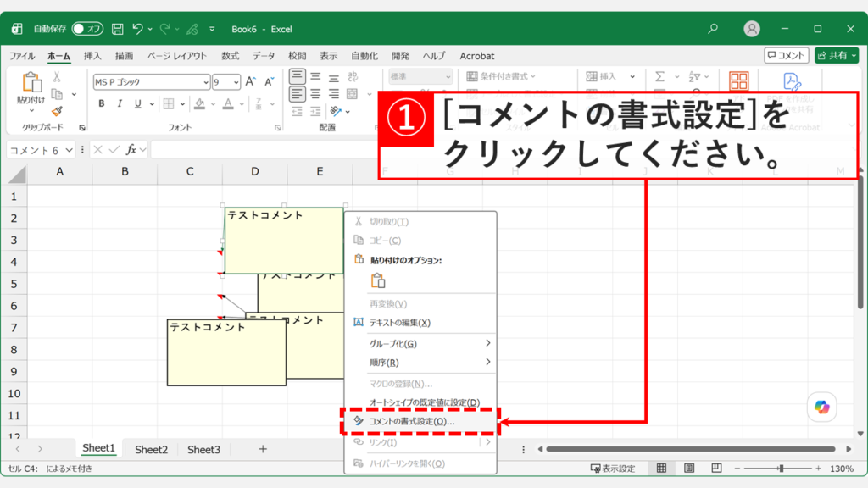The height and width of the screenshot is (488, 868).
Task: Click the Fill Color bucket icon
Action: [200, 103]
